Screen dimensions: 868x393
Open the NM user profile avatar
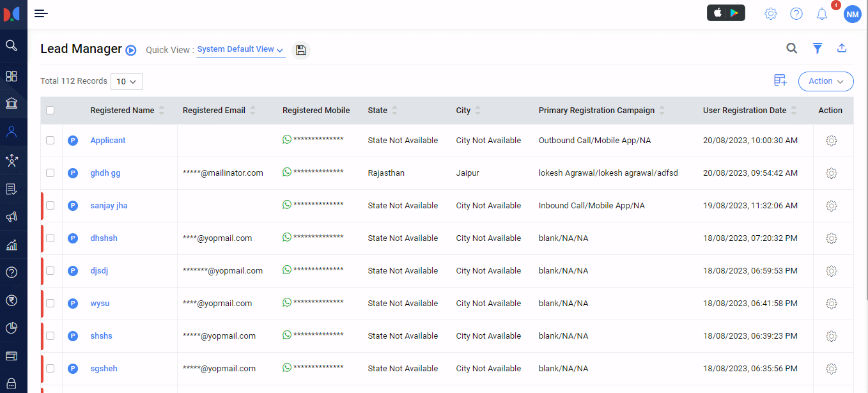coord(853,14)
